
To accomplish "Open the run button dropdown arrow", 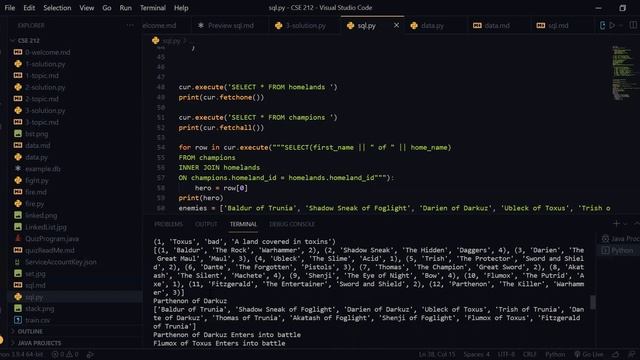I will tap(621, 25).
